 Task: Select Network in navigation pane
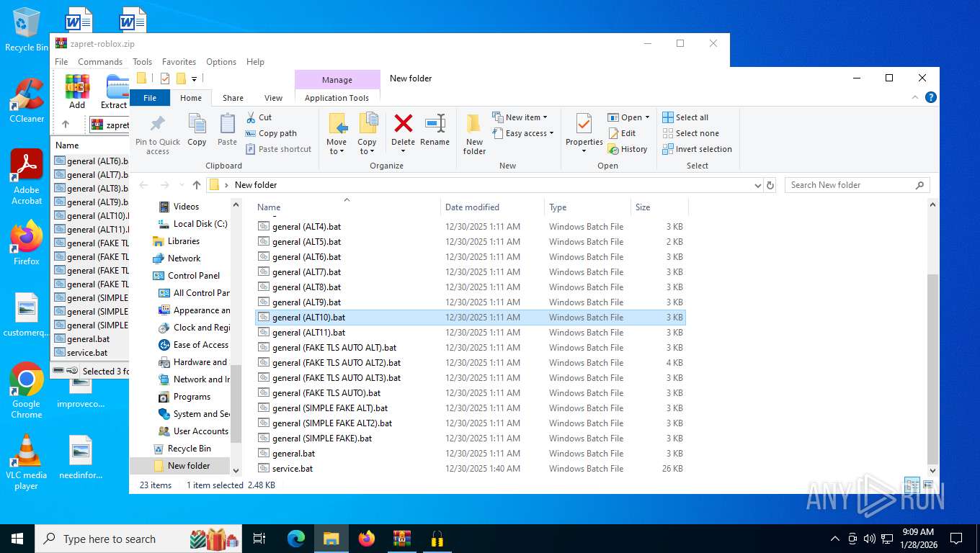coord(184,258)
